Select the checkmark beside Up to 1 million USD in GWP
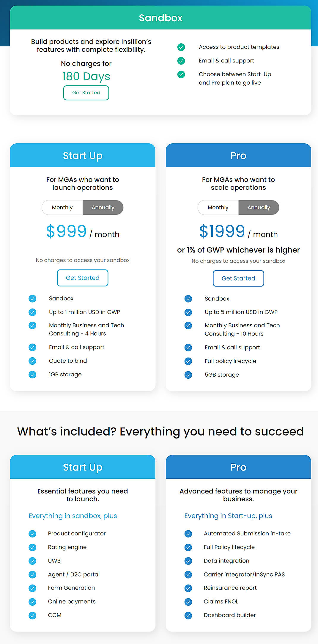This screenshot has height=644, width=318. tap(32, 312)
